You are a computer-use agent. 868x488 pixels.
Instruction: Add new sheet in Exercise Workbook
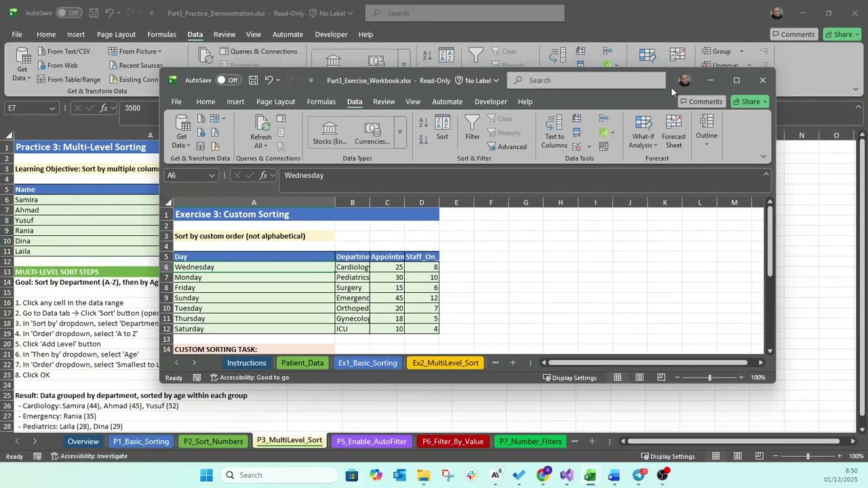tap(513, 363)
